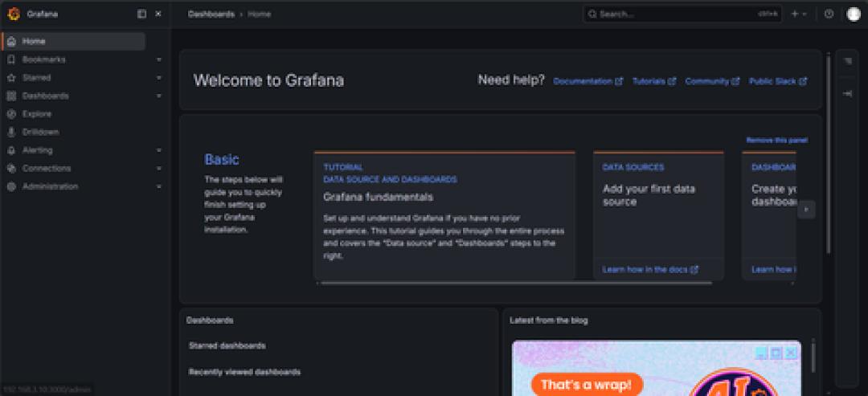This screenshot has width=868, height=396.
Task: Open Drilldown via its sidebar icon
Action: (11, 133)
